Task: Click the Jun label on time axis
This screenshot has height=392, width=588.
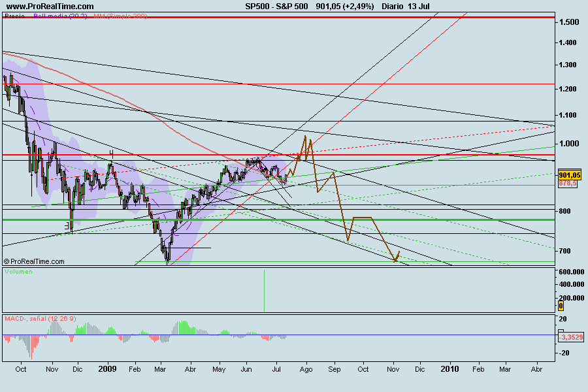Action: click(x=246, y=370)
